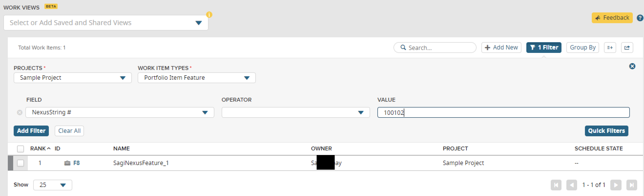
Task: Open the F8 feature link
Action: point(76,163)
